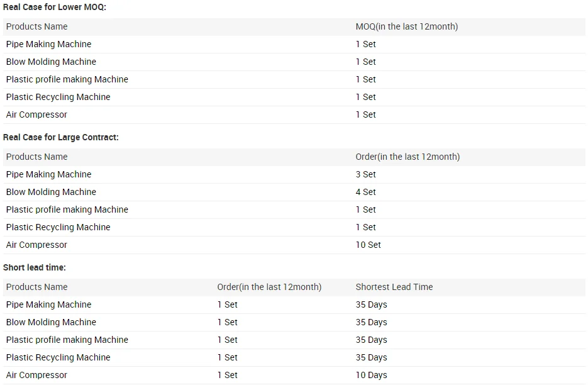The height and width of the screenshot is (385, 588).
Task: Select 'Shortest Lead Time' column header
Action: click(x=394, y=287)
